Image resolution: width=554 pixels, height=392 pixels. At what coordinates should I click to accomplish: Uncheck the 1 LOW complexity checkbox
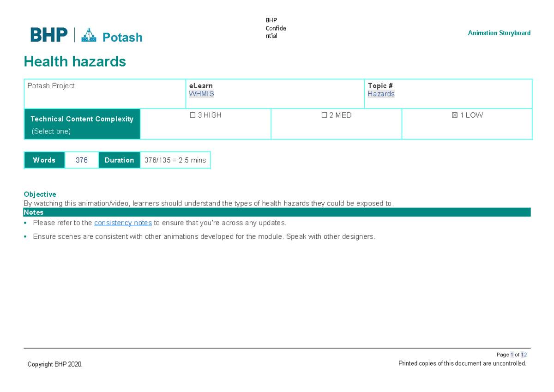point(455,115)
